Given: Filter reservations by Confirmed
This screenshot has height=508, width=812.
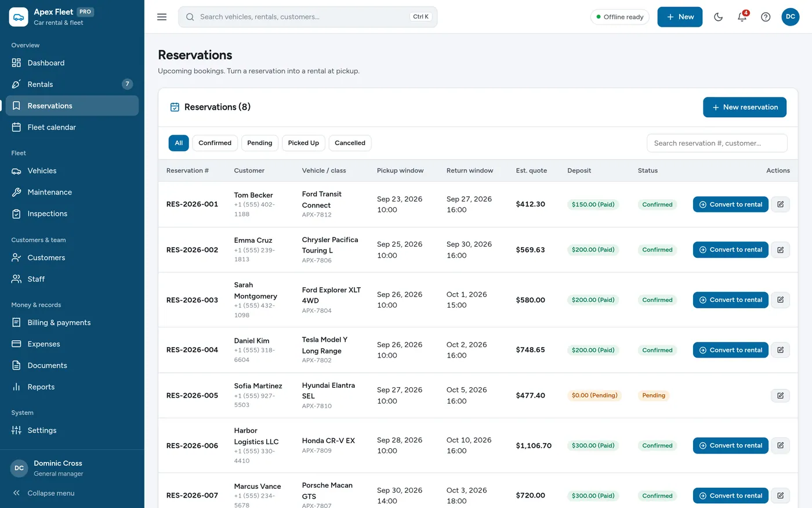Looking at the screenshot, I should point(215,143).
